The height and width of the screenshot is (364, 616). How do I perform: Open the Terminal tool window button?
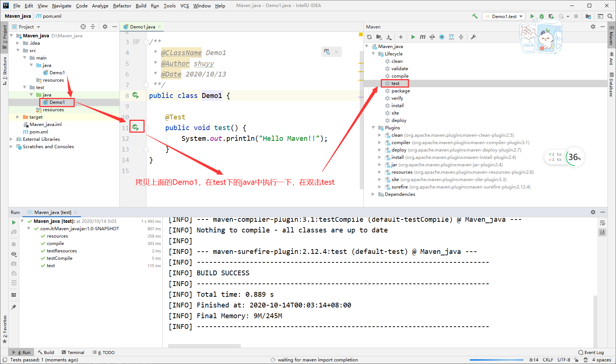tap(73, 353)
